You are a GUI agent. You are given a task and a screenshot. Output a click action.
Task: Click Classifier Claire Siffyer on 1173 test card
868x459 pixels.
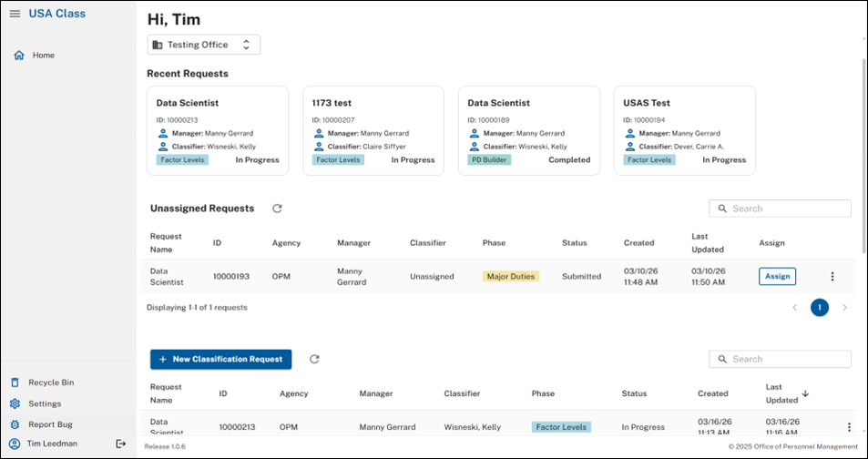(366, 147)
